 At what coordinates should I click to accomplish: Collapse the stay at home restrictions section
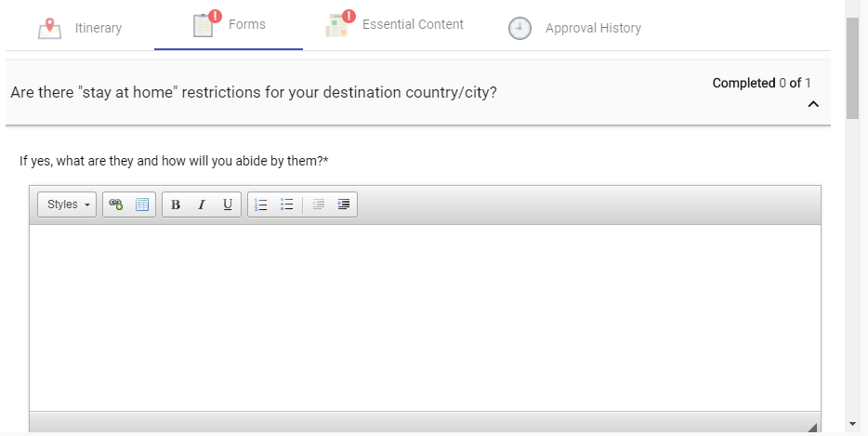pyautogui.click(x=813, y=104)
